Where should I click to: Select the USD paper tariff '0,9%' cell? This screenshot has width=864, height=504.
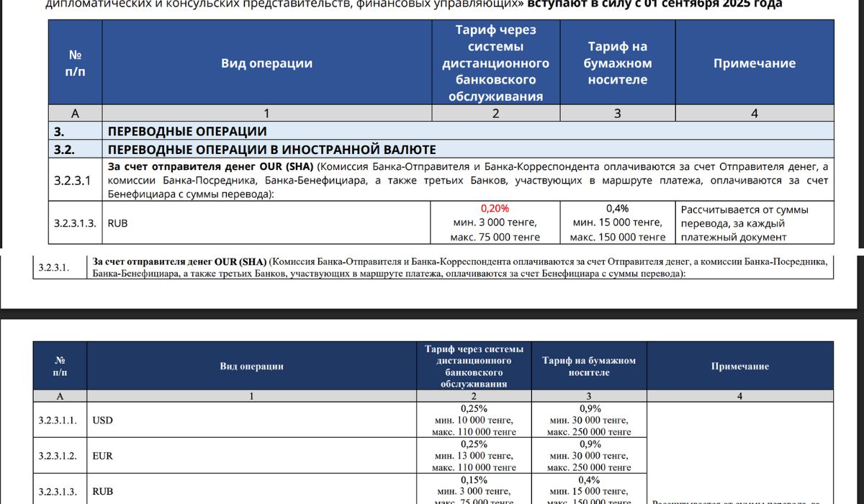click(x=589, y=420)
